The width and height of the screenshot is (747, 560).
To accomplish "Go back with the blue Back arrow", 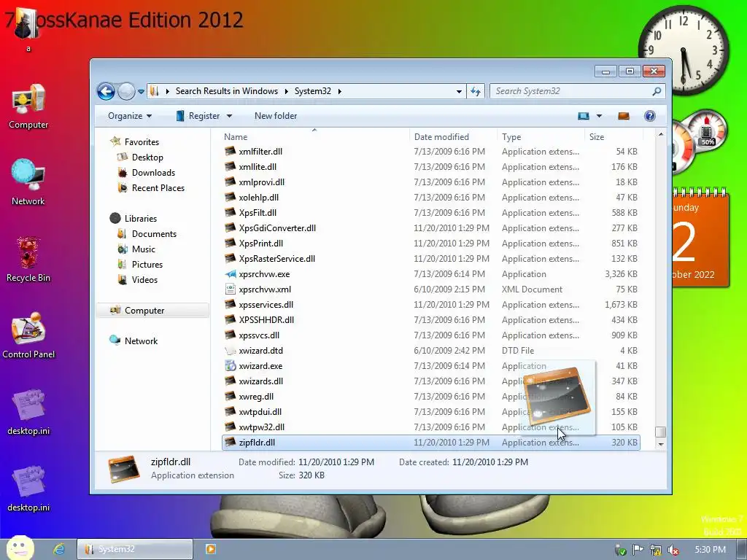I will click(106, 91).
